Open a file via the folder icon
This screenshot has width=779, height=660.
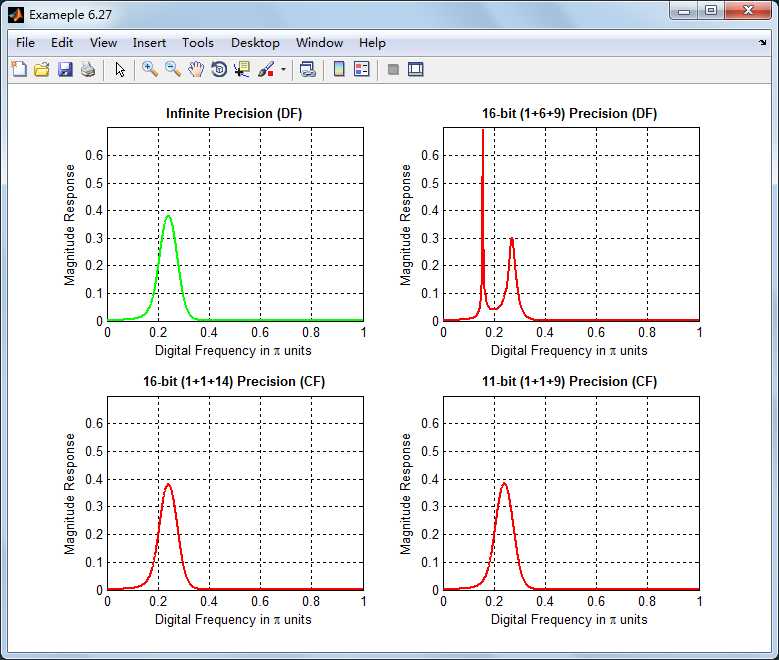tap(42, 69)
